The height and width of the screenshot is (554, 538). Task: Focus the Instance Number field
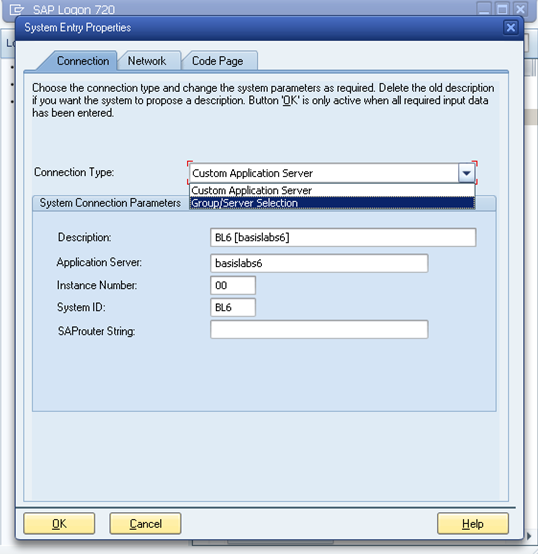click(x=233, y=285)
